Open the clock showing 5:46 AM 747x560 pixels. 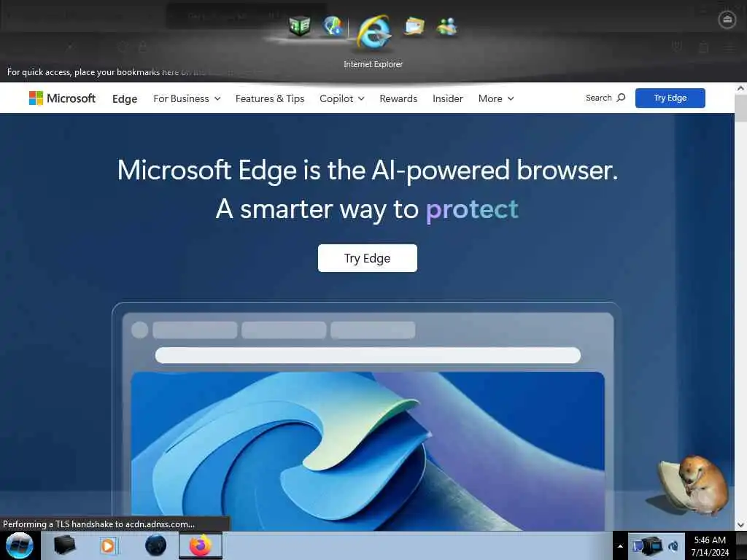point(710,546)
